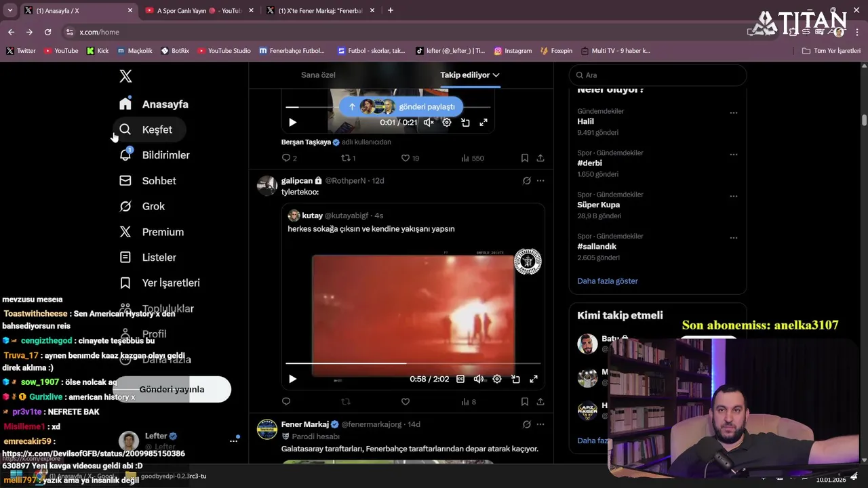Open more menu on Fener Markaj post
Viewport: 868px width, 488px height.
coord(540,424)
